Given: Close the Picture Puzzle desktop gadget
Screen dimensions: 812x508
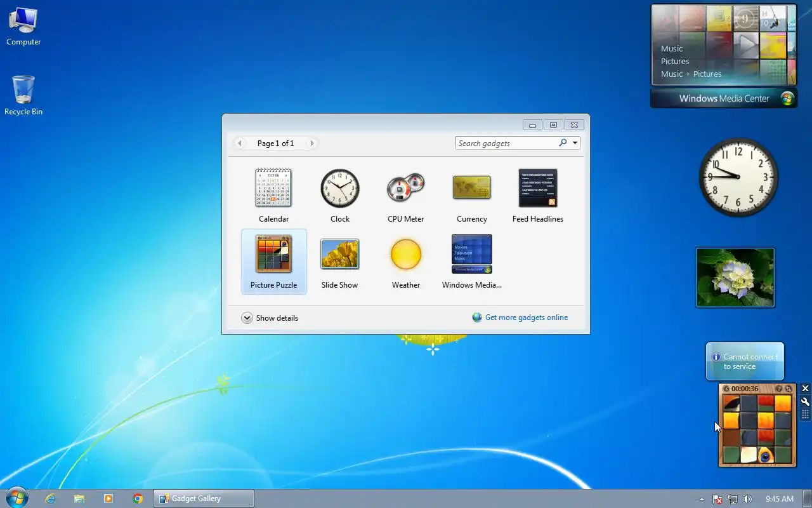Looking at the screenshot, I should [805, 389].
